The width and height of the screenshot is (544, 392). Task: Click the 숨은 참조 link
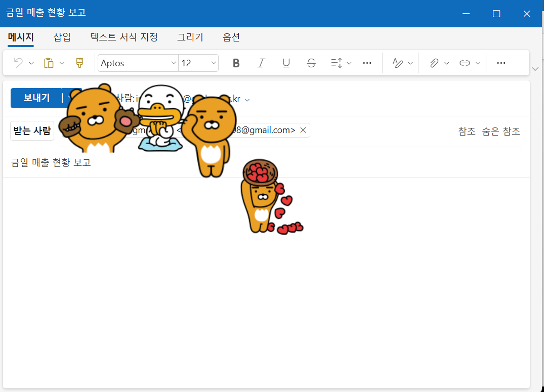[501, 131]
